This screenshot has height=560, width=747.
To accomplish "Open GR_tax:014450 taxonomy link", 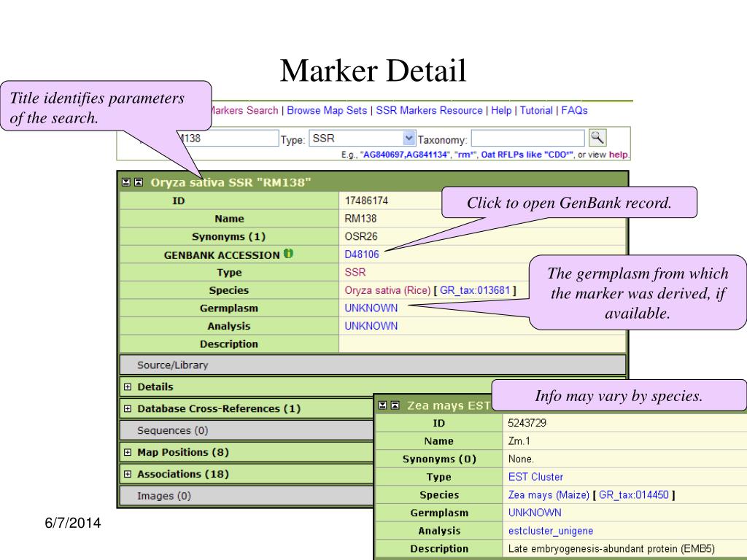I will click(x=634, y=495).
